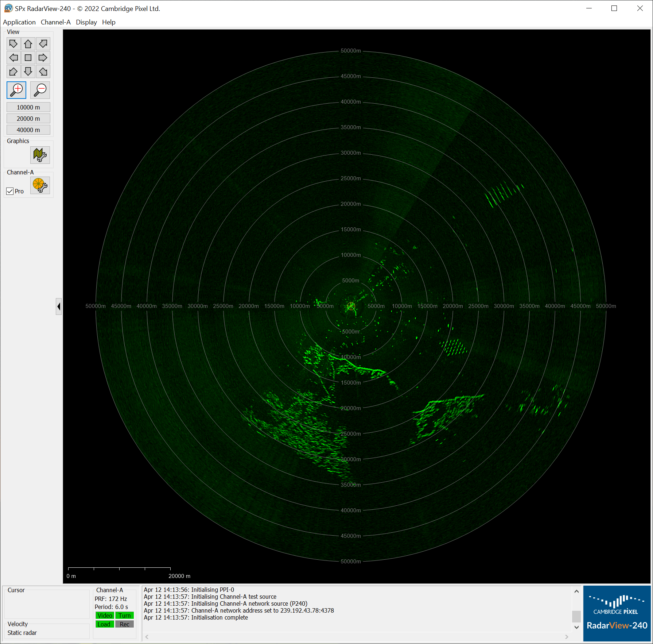This screenshot has height=644, width=653.
Task: Open the Channel-A radar settings wrench icon
Action: click(40, 185)
